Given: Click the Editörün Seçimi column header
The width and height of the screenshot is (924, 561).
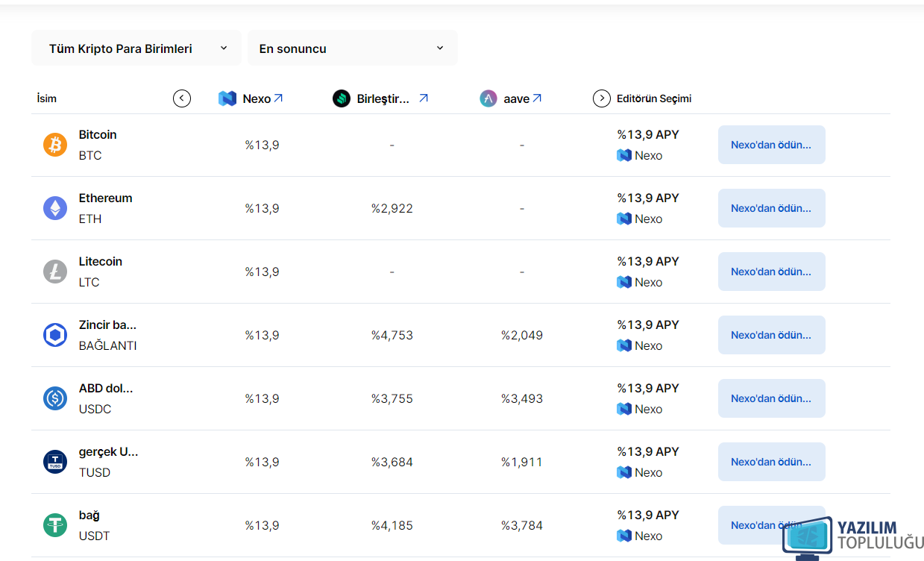Looking at the screenshot, I should [x=654, y=98].
